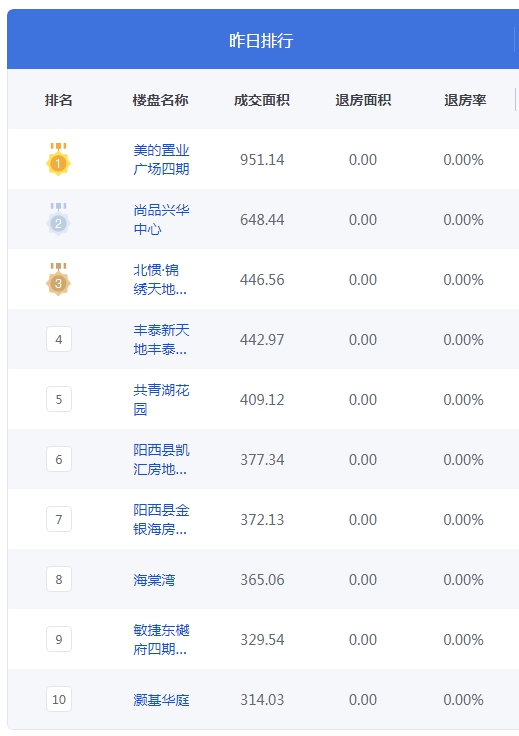The height and width of the screenshot is (736, 519).
Task: Open the 海棠湾 property link
Action: 154,580
